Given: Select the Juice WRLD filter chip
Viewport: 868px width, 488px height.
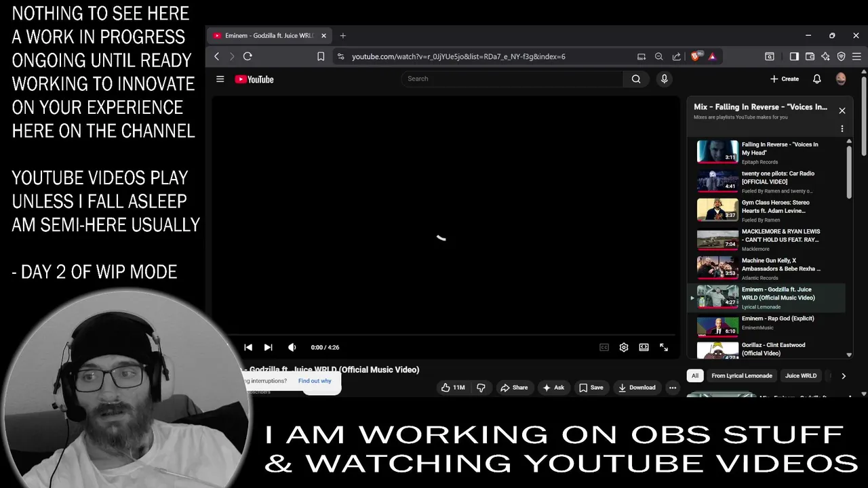Looking at the screenshot, I should pyautogui.click(x=801, y=375).
